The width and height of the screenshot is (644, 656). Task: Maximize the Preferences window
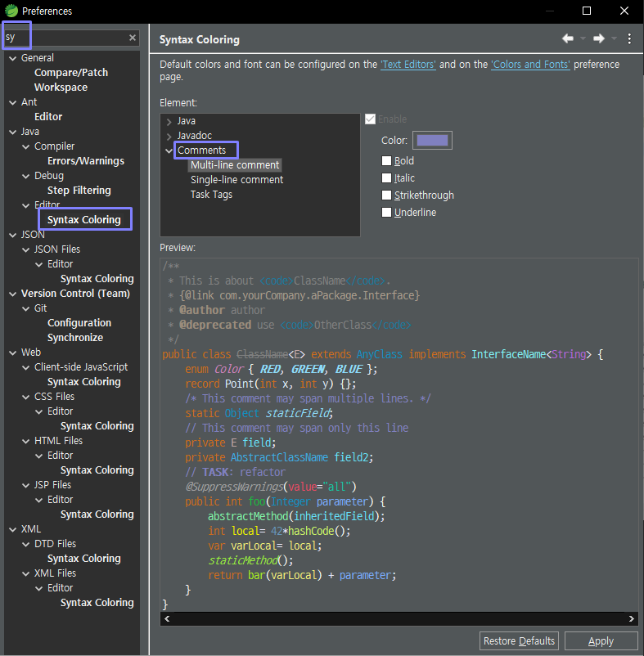587,11
